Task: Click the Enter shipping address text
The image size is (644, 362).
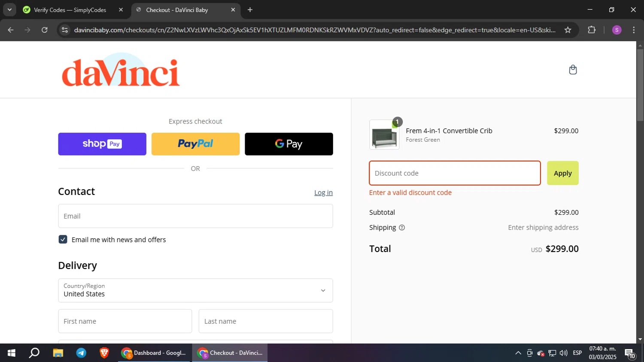Action: click(x=543, y=228)
